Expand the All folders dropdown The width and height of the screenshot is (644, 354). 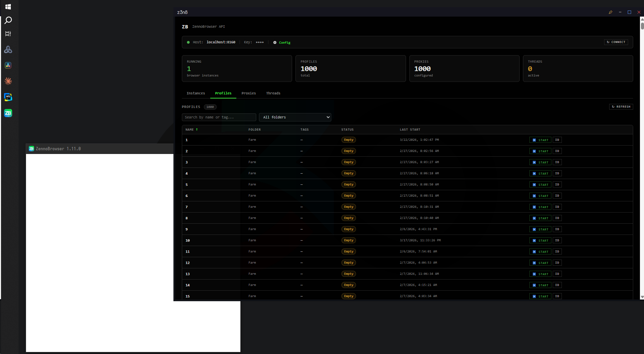pos(295,117)
